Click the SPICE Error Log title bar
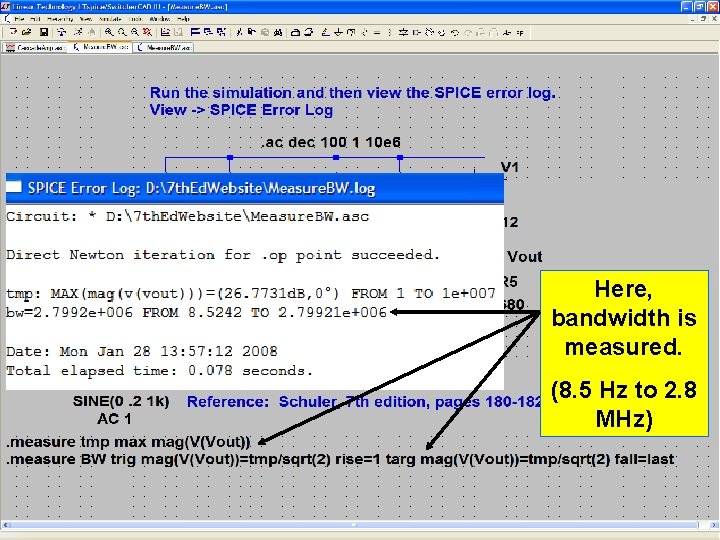Screen dimensions: 720x540 [x=255, y=188]
